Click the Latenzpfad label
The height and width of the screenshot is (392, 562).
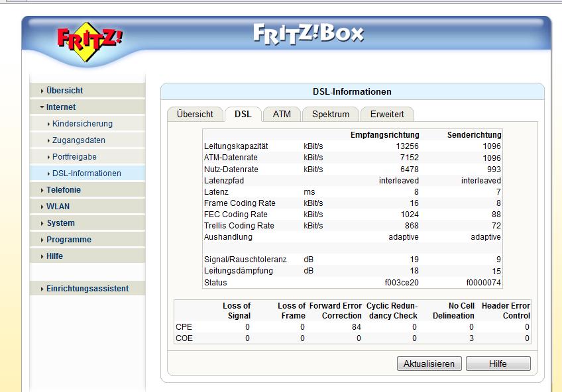223,180
